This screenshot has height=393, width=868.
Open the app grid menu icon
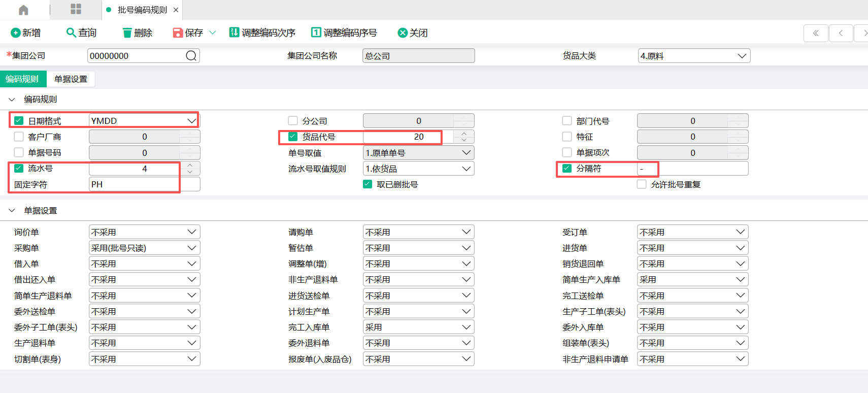coord(76,9)
